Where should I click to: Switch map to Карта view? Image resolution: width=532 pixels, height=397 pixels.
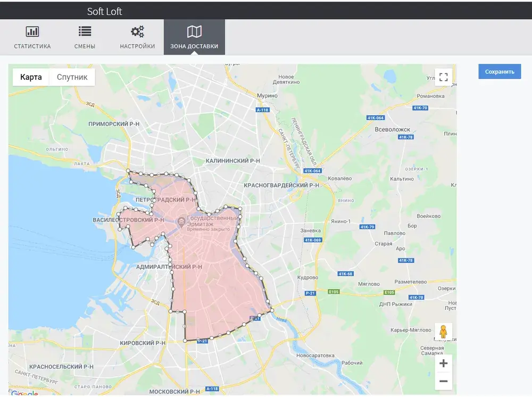(x=31, y=77)
